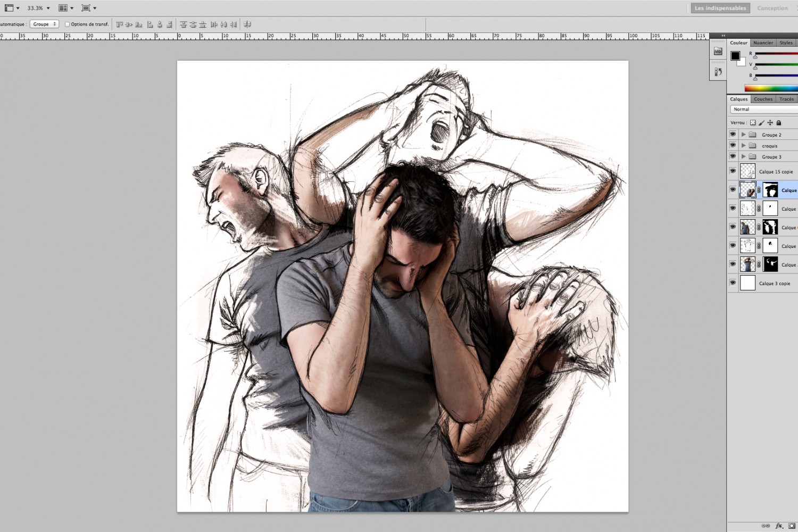This screenshot has height=532, width=798.
Task: Switch to the Couches tab
Action: pyautogui.click(x=763, y=99)
